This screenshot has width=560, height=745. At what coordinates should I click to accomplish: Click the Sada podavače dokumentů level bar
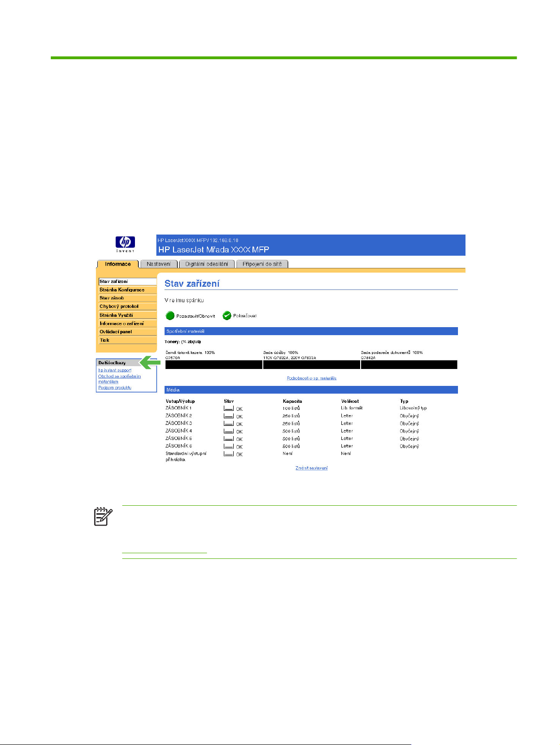(x=409, y=365)
